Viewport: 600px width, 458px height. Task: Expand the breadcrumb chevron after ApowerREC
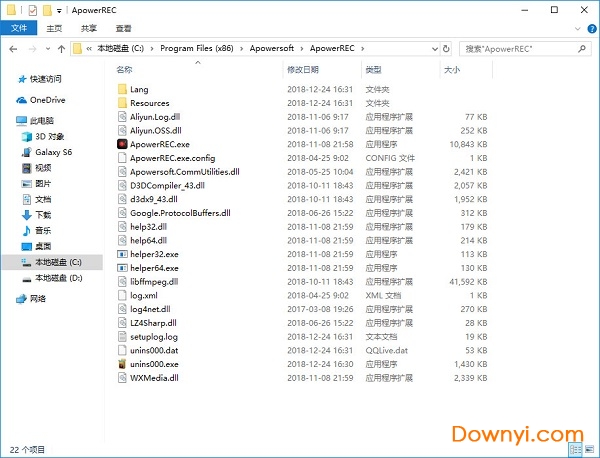tap(362, 49)
